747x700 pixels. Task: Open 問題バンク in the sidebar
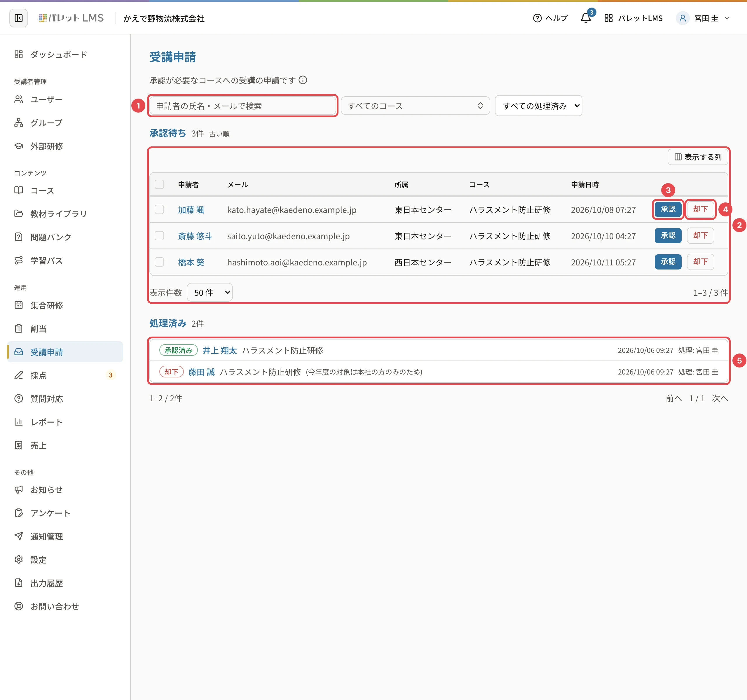click(65, 237)
